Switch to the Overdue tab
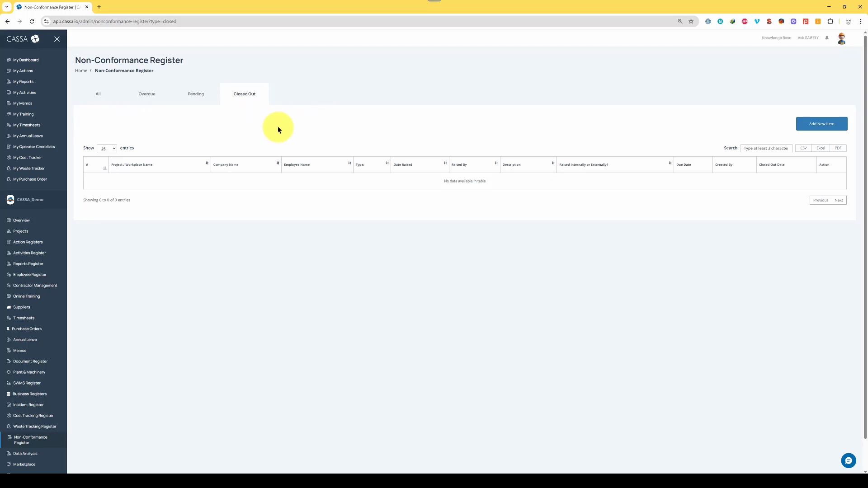 [x=147, y=94]
